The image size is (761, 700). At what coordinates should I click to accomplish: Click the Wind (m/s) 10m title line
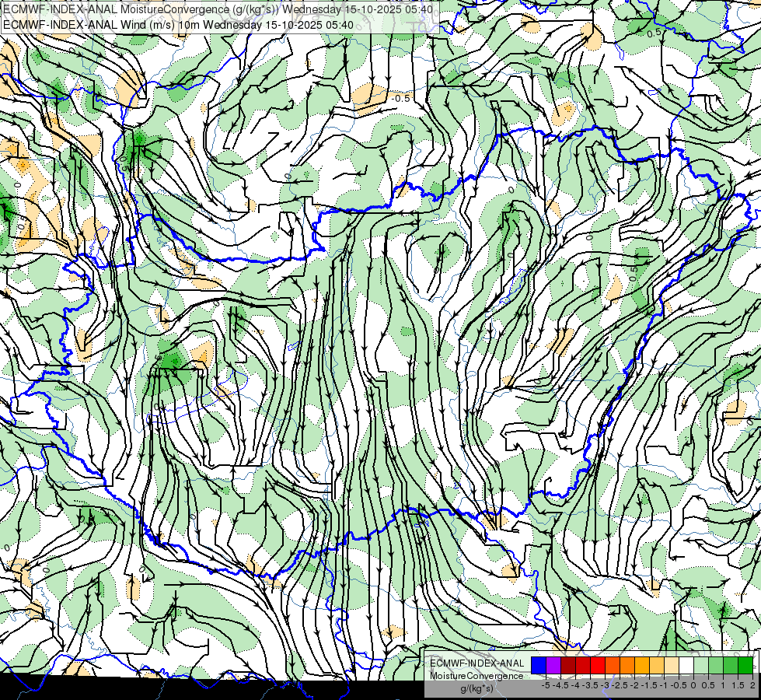pos(178,25)
